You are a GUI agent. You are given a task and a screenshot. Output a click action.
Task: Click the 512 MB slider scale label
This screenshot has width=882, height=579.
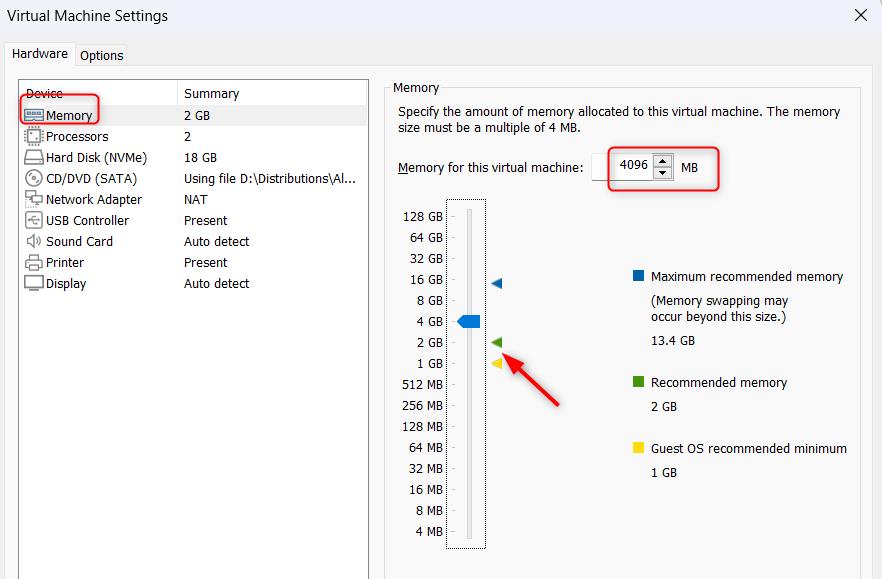(x=422, y=385)
